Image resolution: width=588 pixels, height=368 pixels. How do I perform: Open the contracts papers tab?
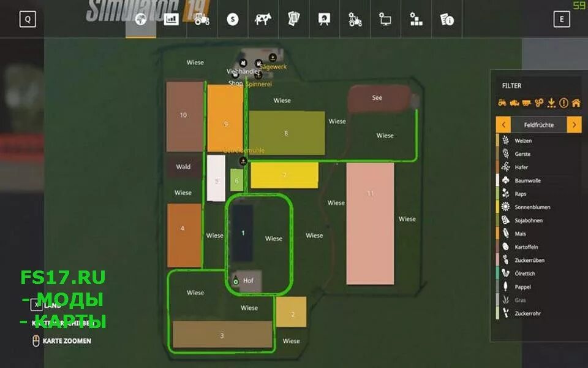(293, 19)
